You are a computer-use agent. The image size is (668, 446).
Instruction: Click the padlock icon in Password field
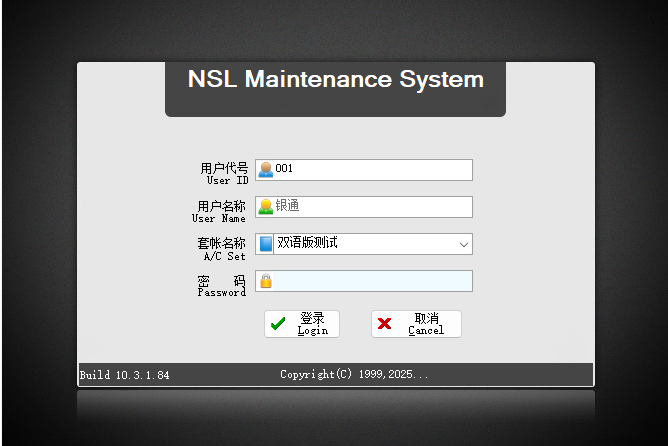[x=265, y=281]
